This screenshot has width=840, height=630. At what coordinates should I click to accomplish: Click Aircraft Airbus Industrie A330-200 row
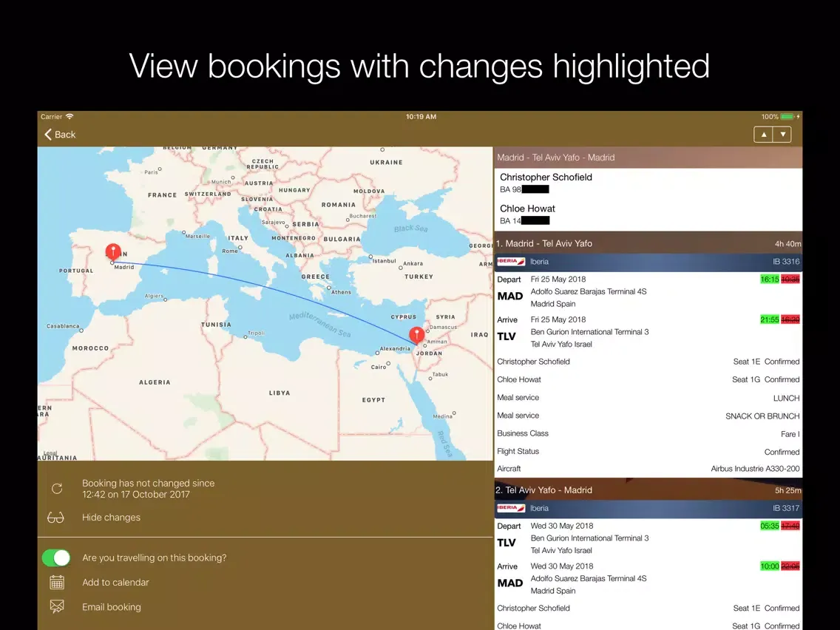coord(648,469)
